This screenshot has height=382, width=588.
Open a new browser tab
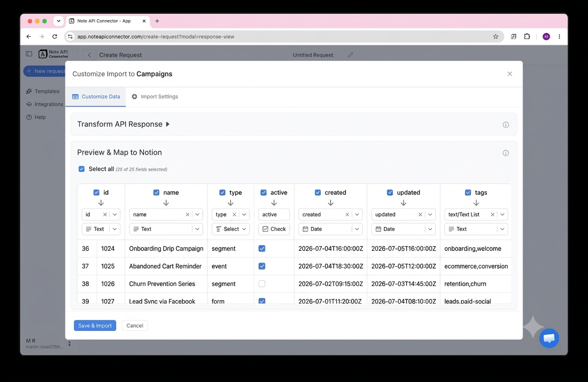tap(157, 21)
